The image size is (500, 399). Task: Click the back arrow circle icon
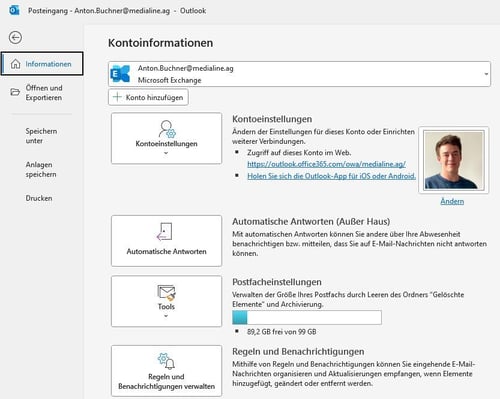click(x=15, y=37)
